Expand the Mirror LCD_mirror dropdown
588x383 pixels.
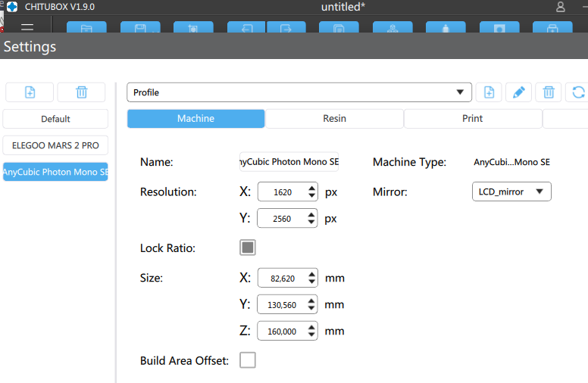tap(511, 191)
